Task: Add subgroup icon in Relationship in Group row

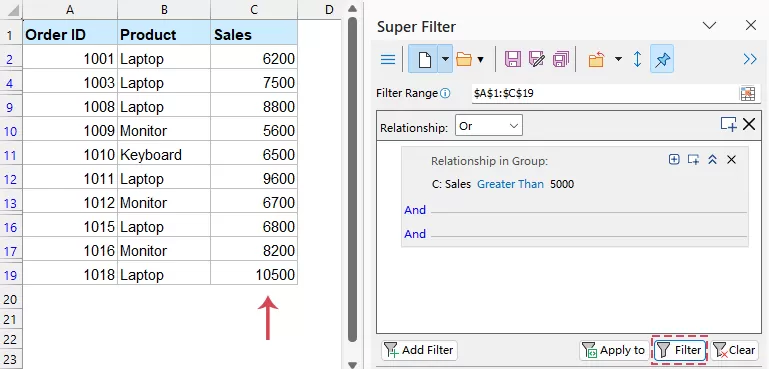Action: pos(693,159)
